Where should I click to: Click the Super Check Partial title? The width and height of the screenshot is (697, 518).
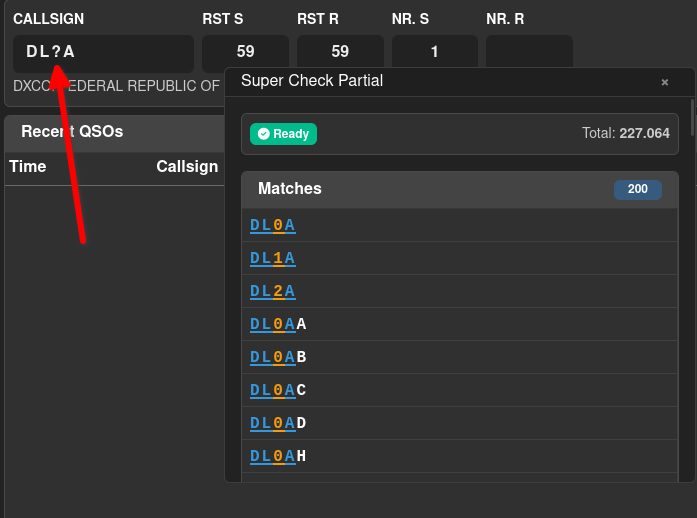coord(312,81)
